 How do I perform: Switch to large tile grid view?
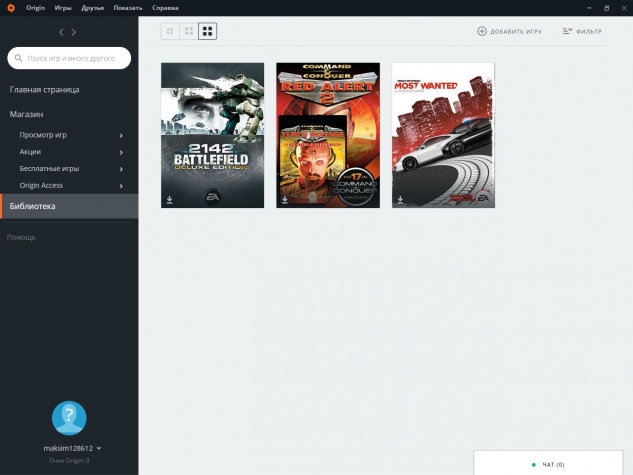[208, 31]
